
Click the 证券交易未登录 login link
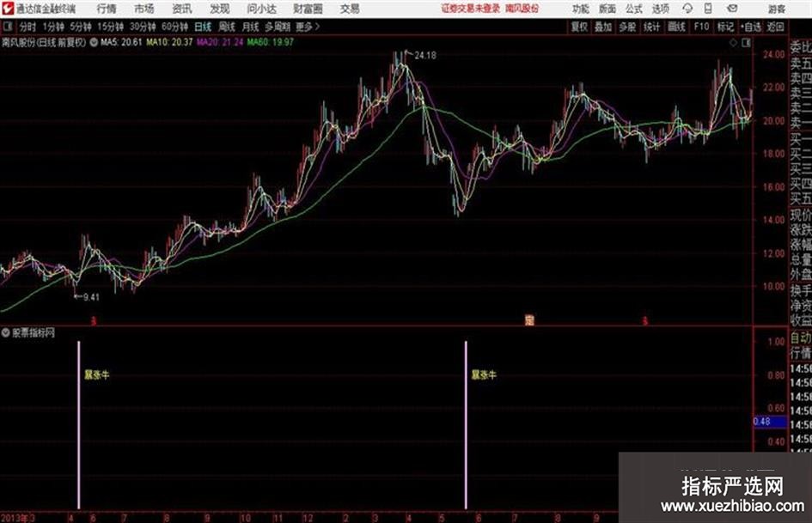[471, 9]
